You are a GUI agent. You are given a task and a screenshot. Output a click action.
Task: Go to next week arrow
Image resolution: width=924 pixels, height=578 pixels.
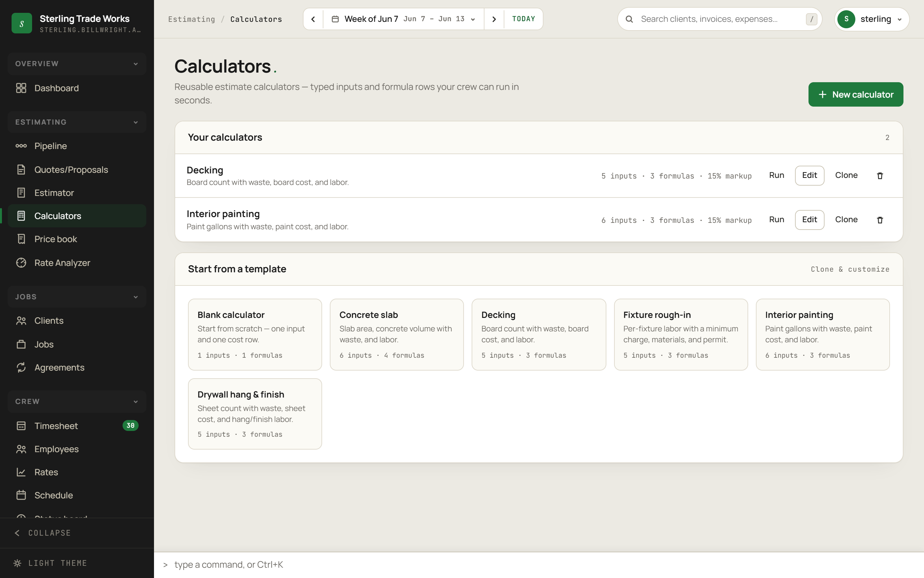point(494,19)
